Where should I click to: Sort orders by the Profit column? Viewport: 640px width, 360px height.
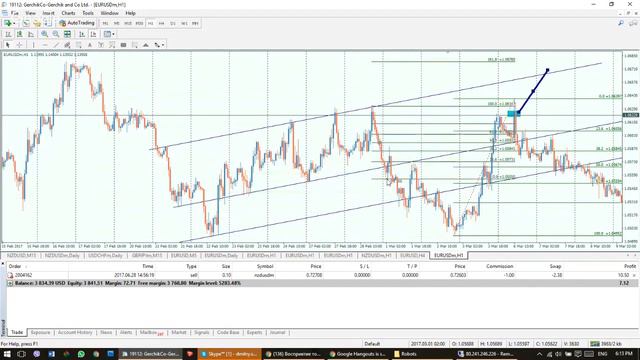630,266
